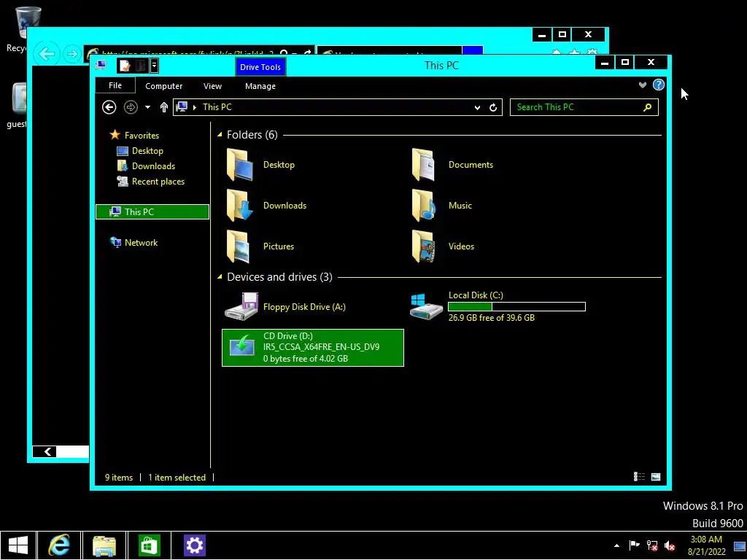Click scroll-left arrow in Internet Explorer window
This screenshot has width=747, height=560.
coord(44,451)
